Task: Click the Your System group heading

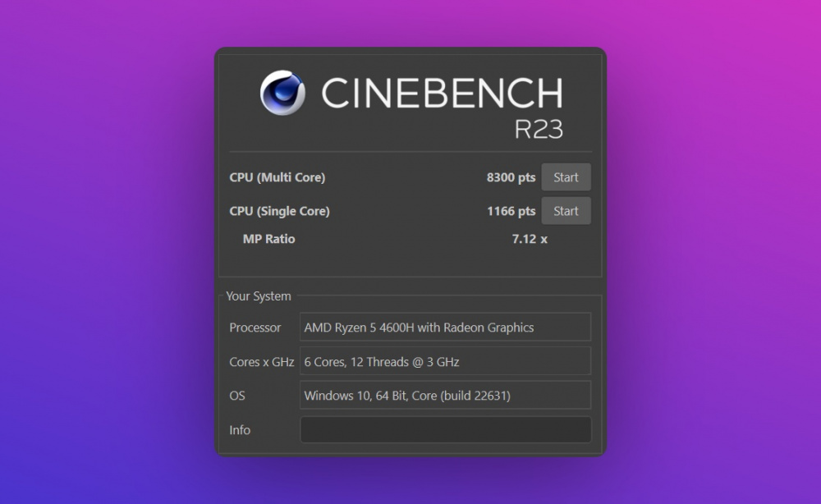Action: (258, 296)
